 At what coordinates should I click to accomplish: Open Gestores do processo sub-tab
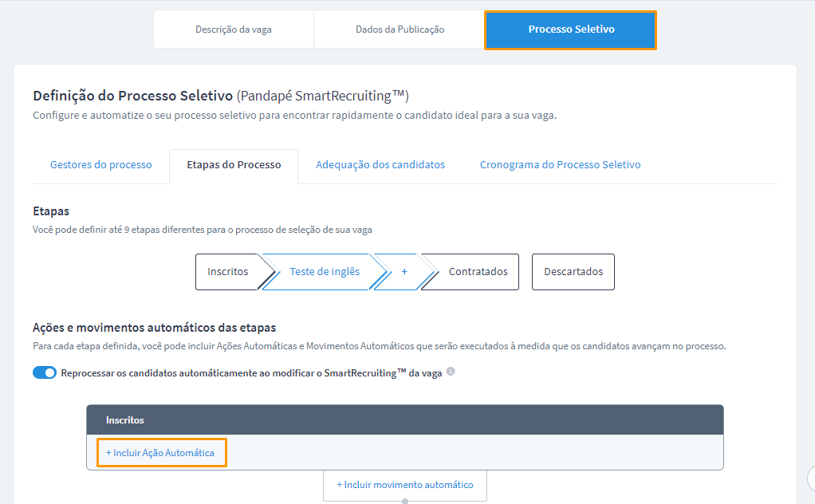(100, 165)
